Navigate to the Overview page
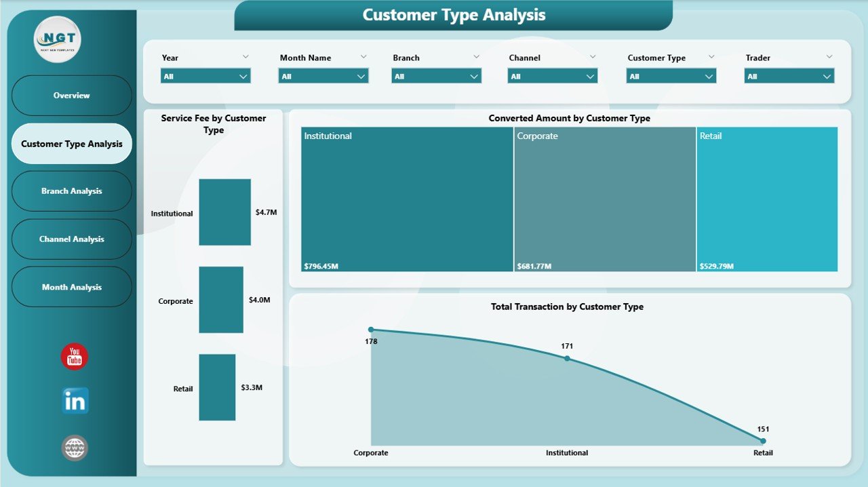 (71, 95)
